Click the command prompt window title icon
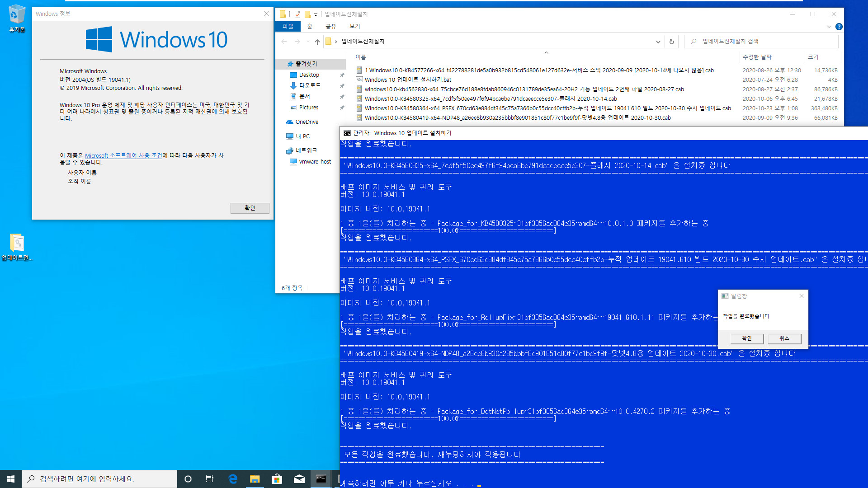 (347, 133)
